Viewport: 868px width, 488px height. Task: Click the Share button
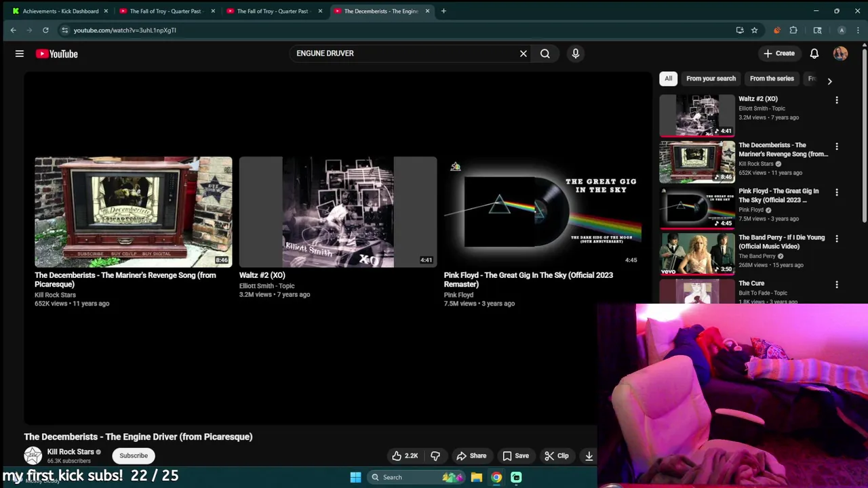tap(471, 455)
